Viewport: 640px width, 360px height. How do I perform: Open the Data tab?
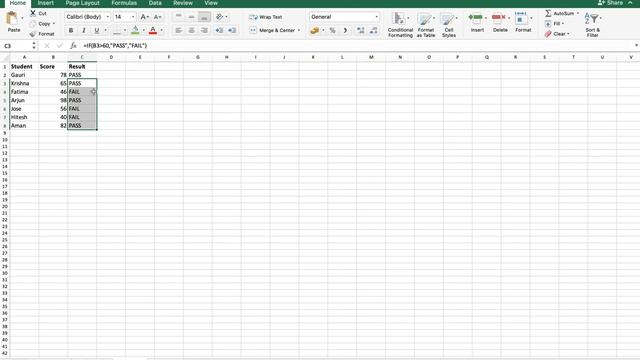(155, 3)
